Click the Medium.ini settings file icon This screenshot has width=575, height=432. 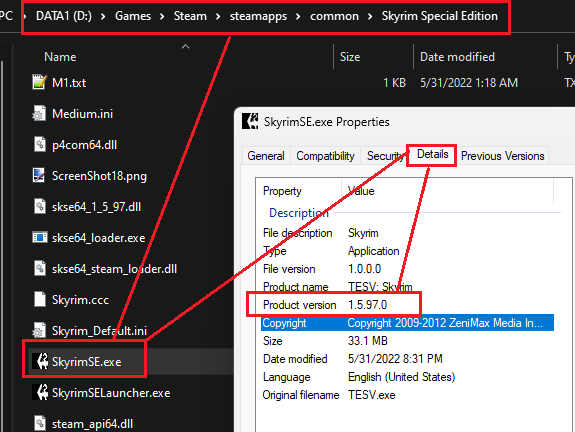(x=39, y=113)
